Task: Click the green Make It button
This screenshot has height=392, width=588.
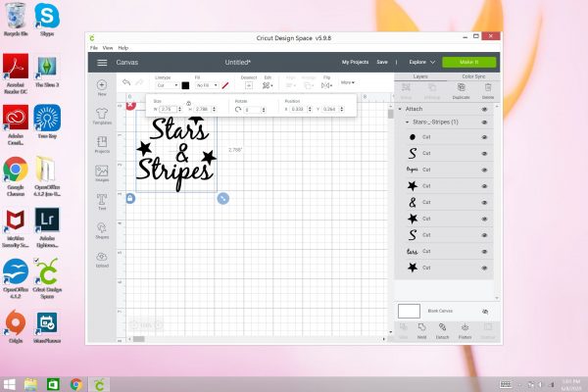Action: [x=468, y=62]
